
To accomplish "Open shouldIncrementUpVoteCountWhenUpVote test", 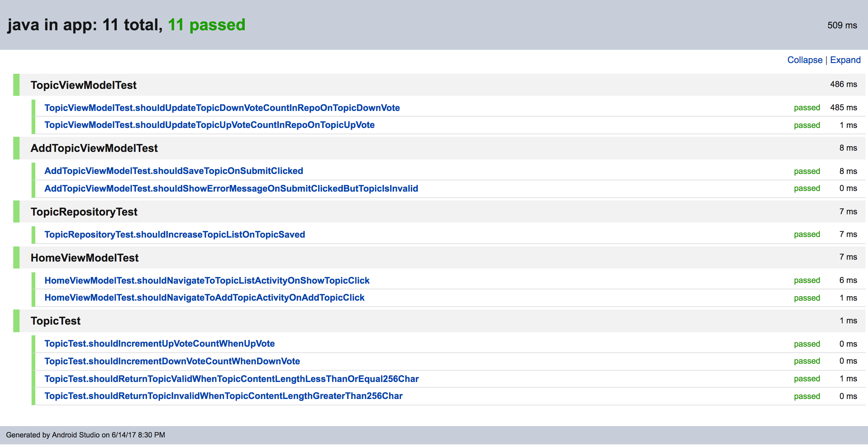I will 159,344.
